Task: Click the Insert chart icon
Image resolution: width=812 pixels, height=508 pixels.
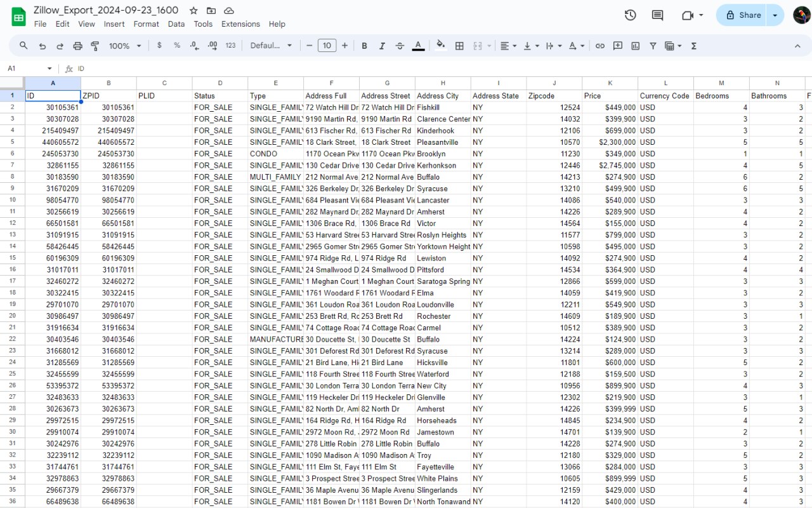Action: click(635, 46)
